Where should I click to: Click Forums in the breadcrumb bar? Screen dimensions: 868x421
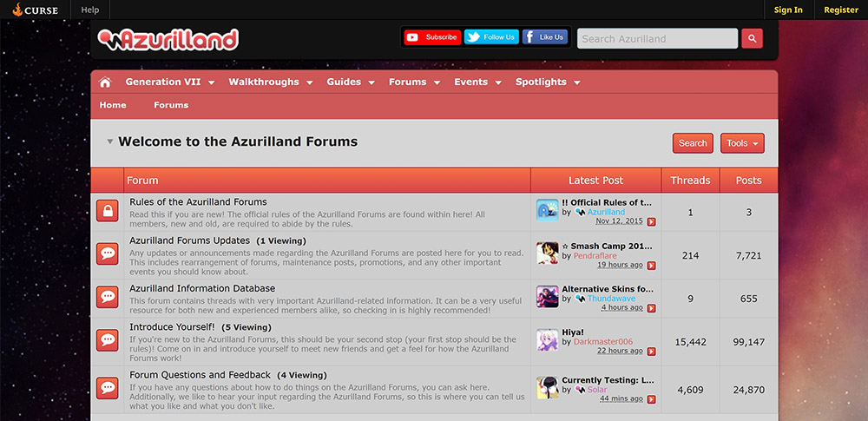(x=171, y=105)
